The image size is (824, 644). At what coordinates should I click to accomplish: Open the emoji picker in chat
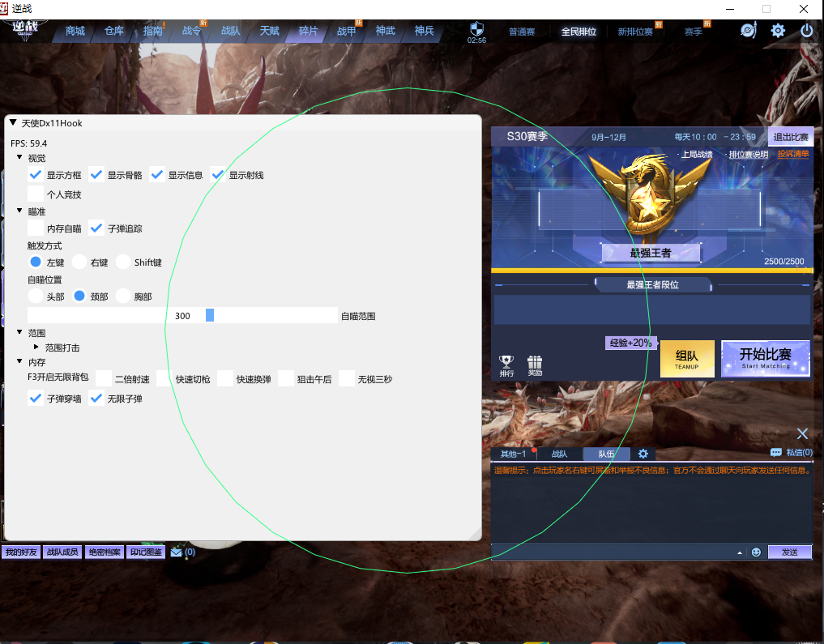(757, 552)
